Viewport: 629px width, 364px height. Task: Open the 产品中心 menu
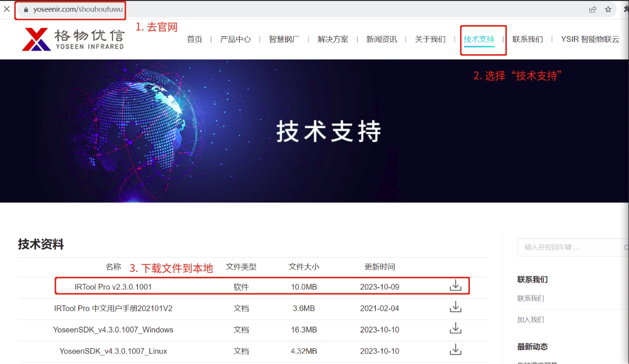235,39
